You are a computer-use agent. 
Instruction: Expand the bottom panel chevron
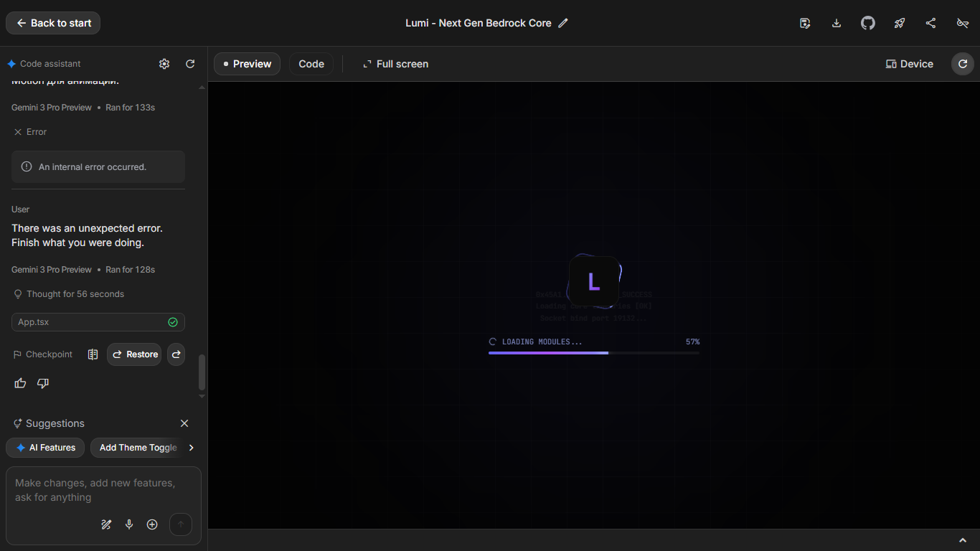[963, 540]
